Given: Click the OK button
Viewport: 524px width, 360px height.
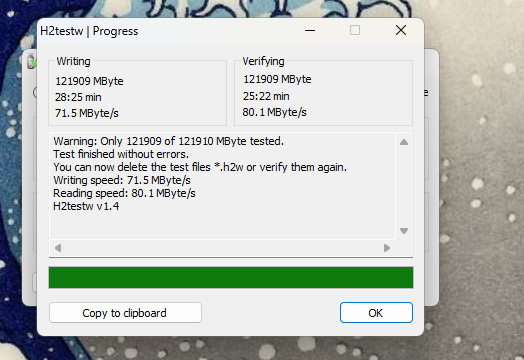Looking at the screenshot, I should [376, 313].
